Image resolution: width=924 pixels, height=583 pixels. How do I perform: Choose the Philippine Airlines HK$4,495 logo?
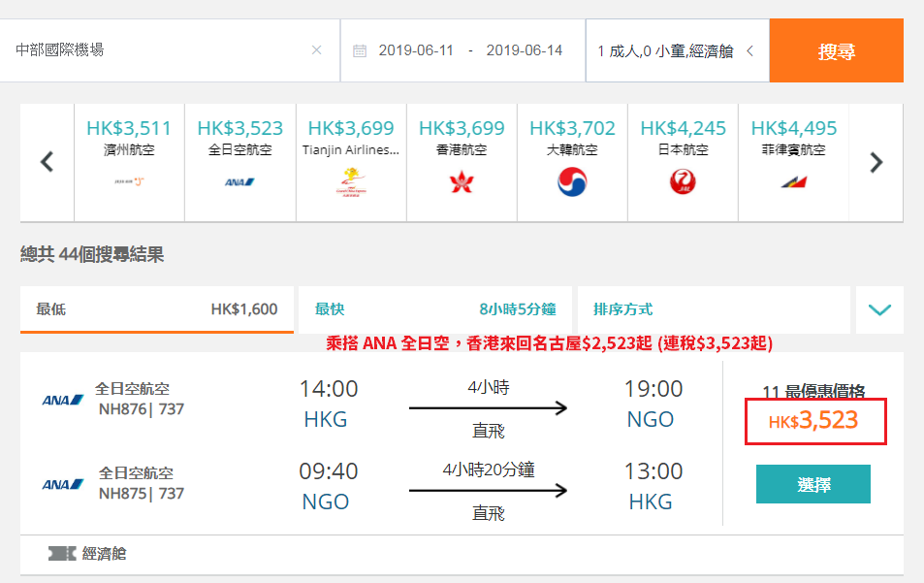point(794,182)
